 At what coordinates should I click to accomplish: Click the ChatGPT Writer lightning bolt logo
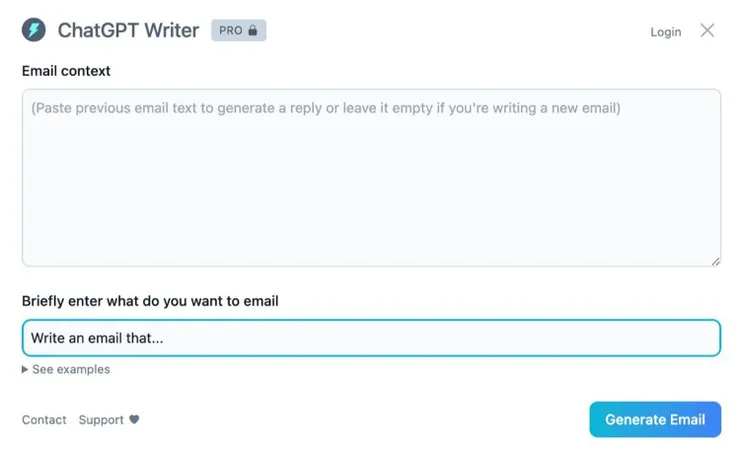[34, 30]
